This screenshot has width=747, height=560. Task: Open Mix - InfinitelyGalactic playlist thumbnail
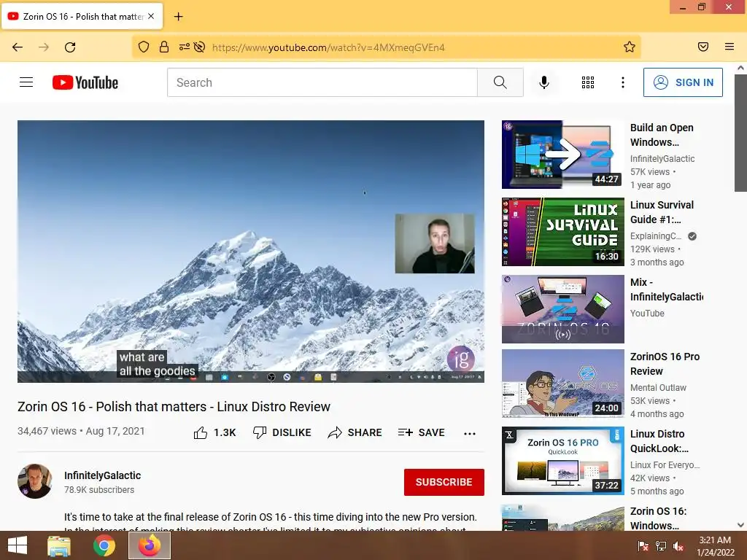562,309
